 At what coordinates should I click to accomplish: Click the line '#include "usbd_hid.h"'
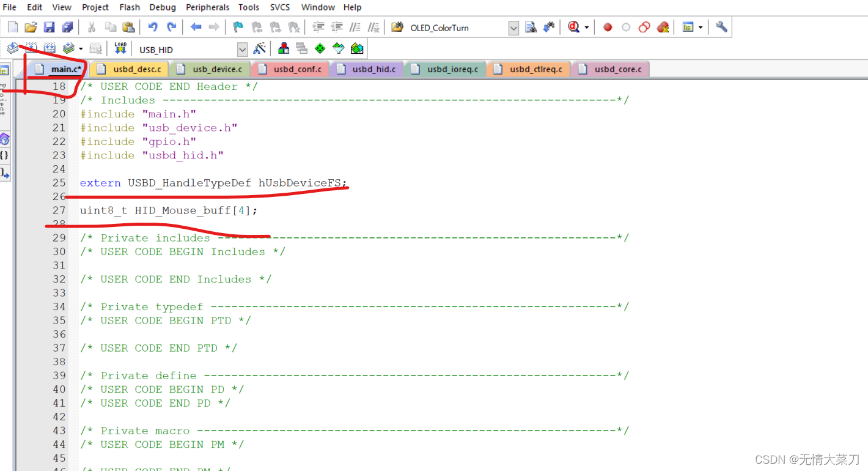pos(152,155)
